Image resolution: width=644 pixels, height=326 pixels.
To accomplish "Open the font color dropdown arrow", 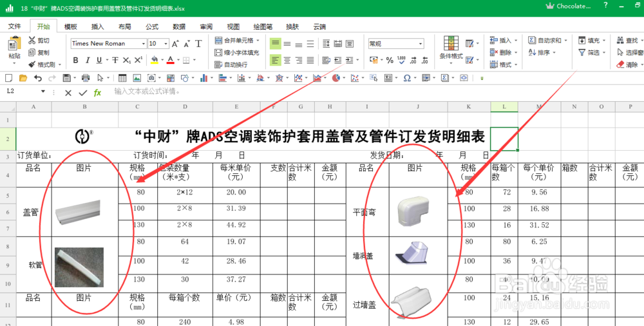I will [178, 61].
